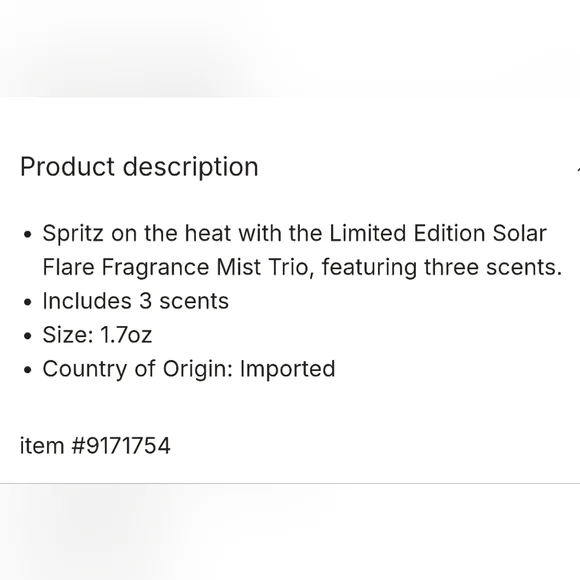The height and width of the screenshot is (580, 580).
Task: Click the words Limited Edition Solar
Action: pyautogui.click(x=438, y=233)
